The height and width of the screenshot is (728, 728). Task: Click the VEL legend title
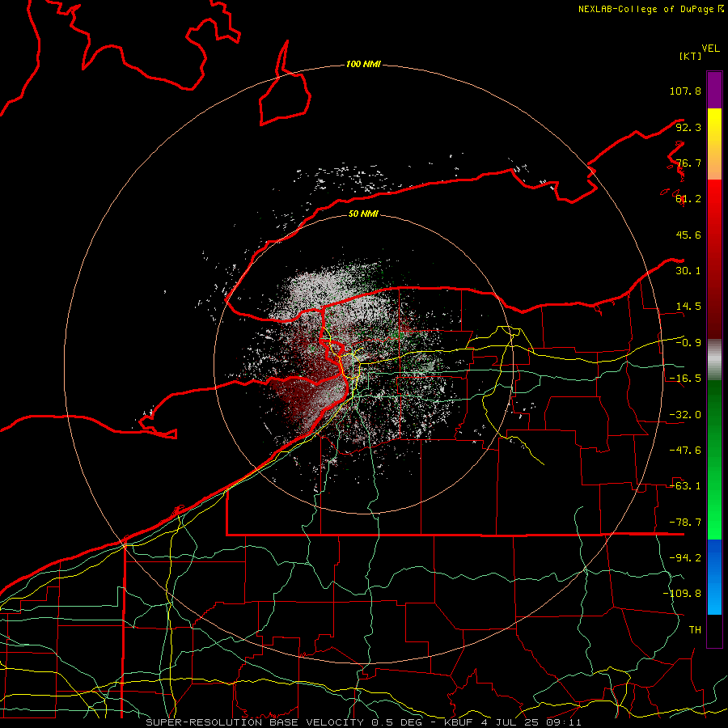point(710,49)
